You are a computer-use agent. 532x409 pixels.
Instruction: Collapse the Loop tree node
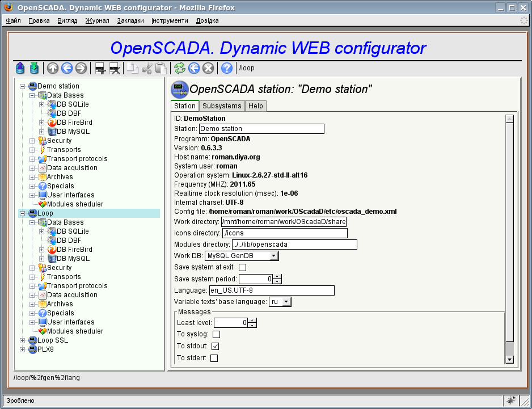22,213
